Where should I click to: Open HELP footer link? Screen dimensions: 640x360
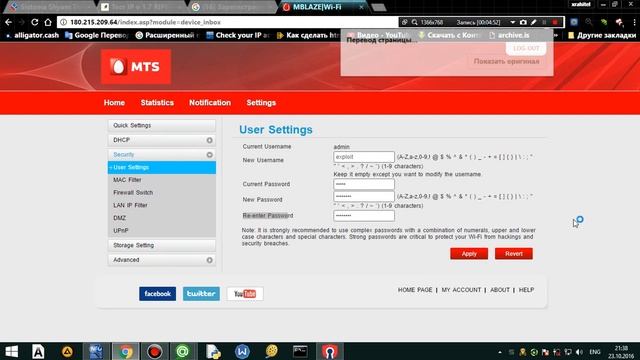click(526, 290)
